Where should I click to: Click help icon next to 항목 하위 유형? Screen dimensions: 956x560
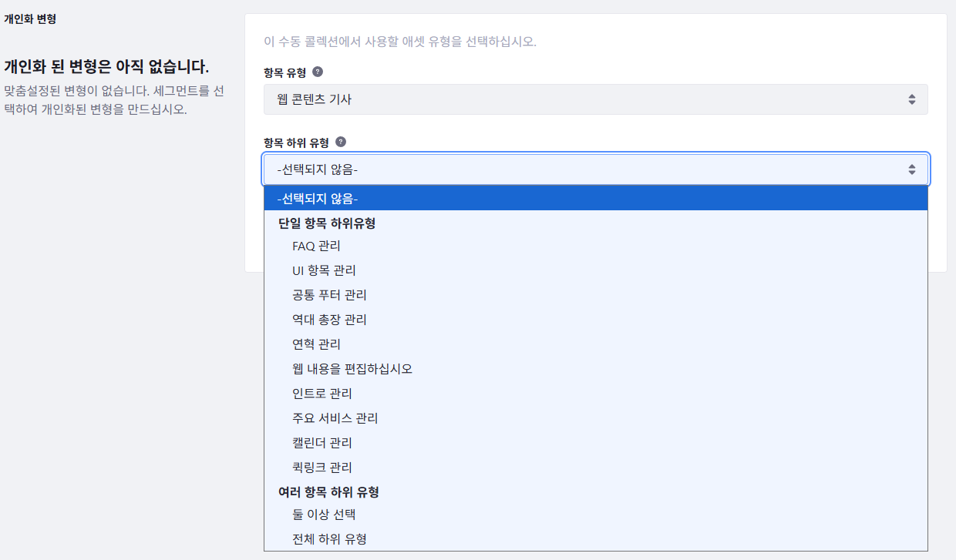tap(341, 142)
